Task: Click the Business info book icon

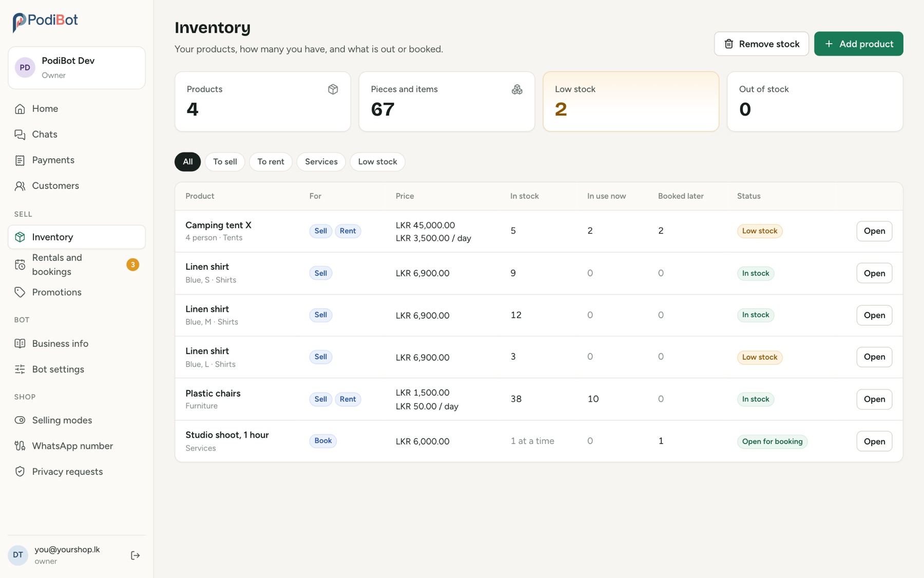Action: [x=20, y=344]
